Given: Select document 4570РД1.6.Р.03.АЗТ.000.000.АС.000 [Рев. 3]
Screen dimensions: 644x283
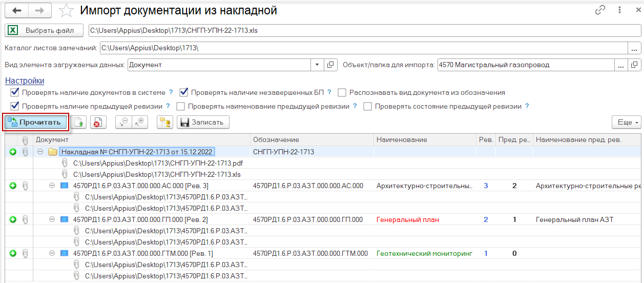Looking at the screenshot, I should (x=141, y=186).
